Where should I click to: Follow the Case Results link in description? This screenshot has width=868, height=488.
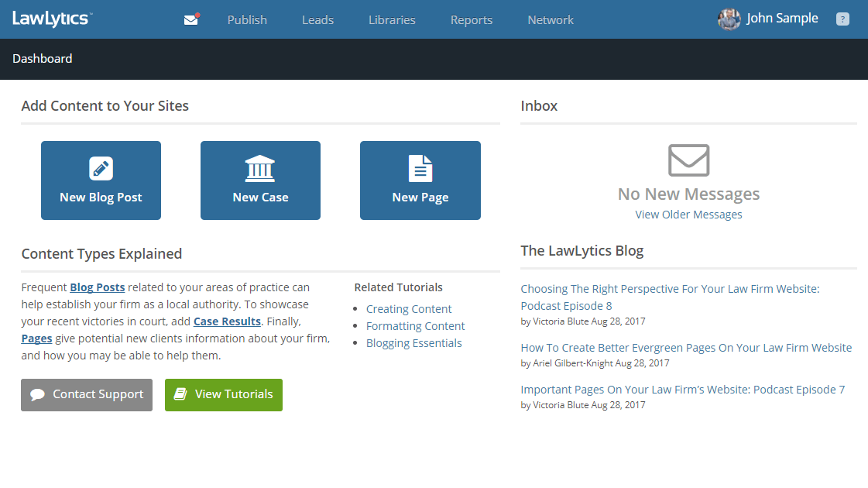click(x=227, y=321)
